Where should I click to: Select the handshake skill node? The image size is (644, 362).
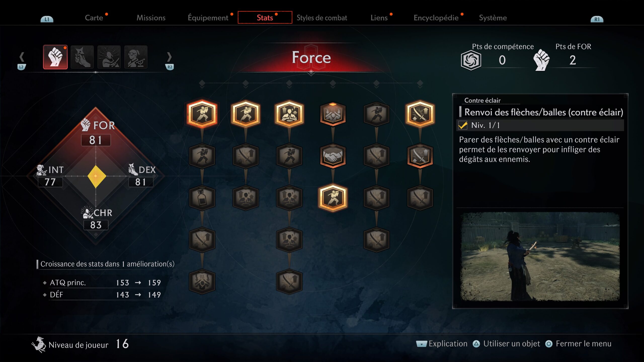coord(333,156)
